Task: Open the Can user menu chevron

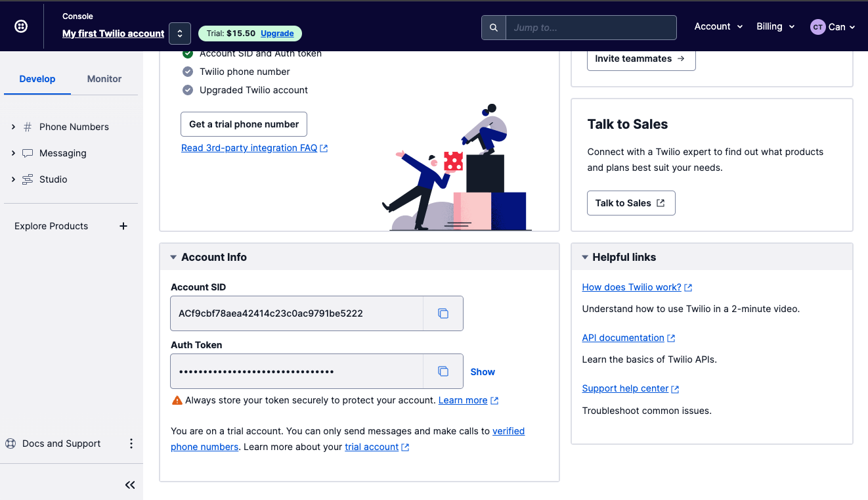Action: pyautogui.click(x=852, y=27)
